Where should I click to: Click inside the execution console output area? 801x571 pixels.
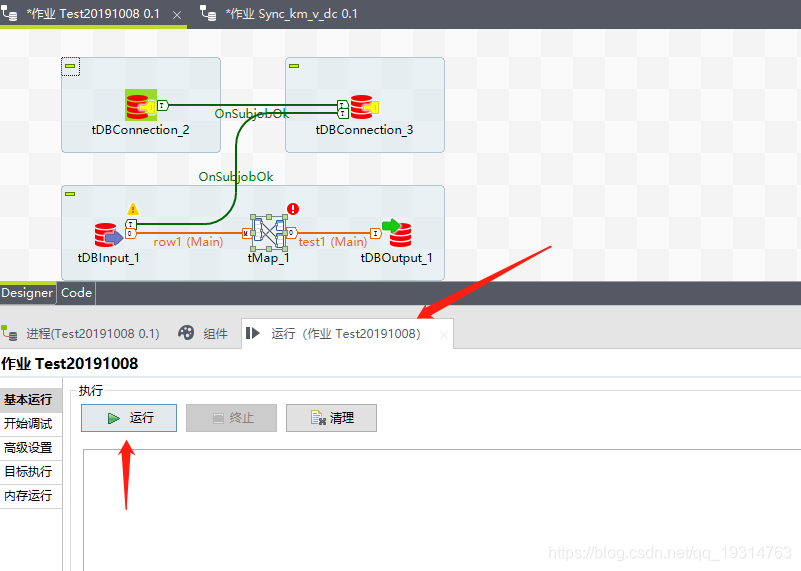(x=442, y=510)
